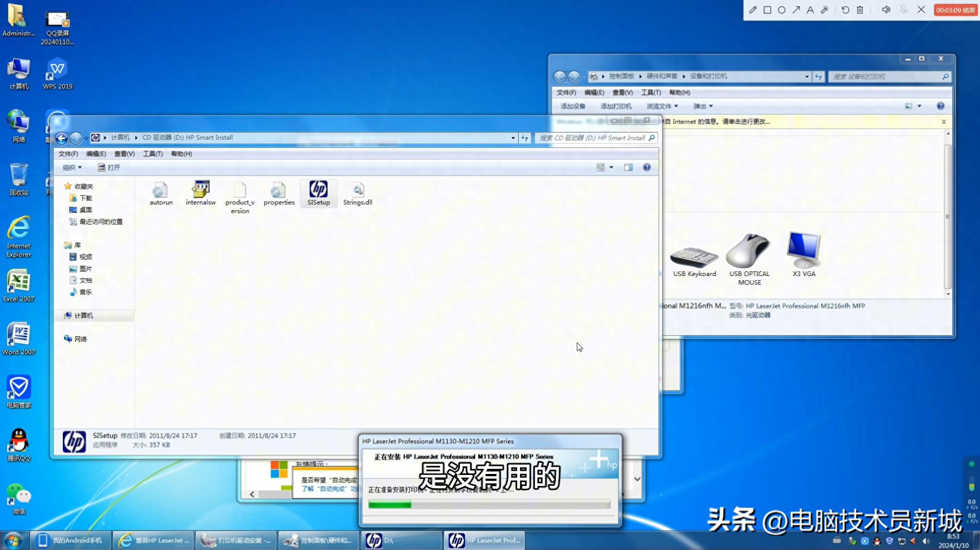Image resolution: width=980 pixels, height=550 pixels.
Task: Undo the last annotation
Action: coord(845,9)
